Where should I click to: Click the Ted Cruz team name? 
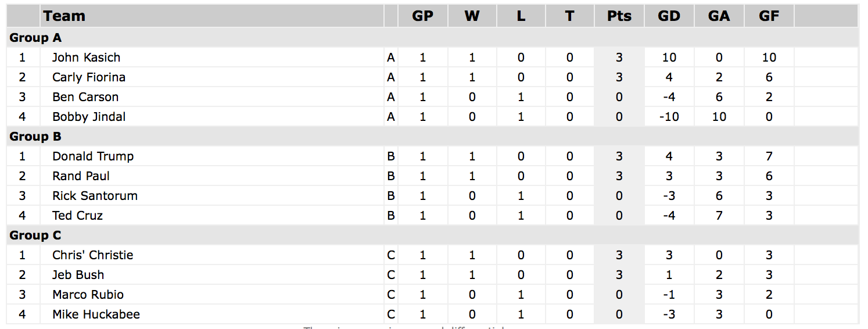77,216
